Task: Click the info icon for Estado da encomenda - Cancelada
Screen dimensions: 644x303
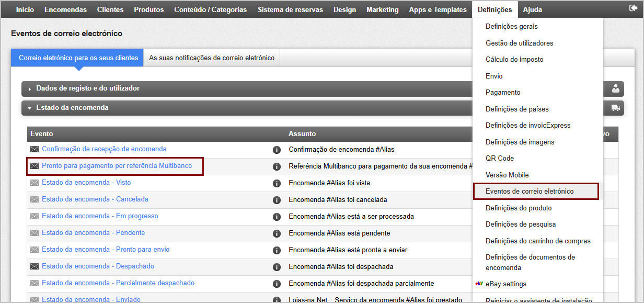Action: 277,200
